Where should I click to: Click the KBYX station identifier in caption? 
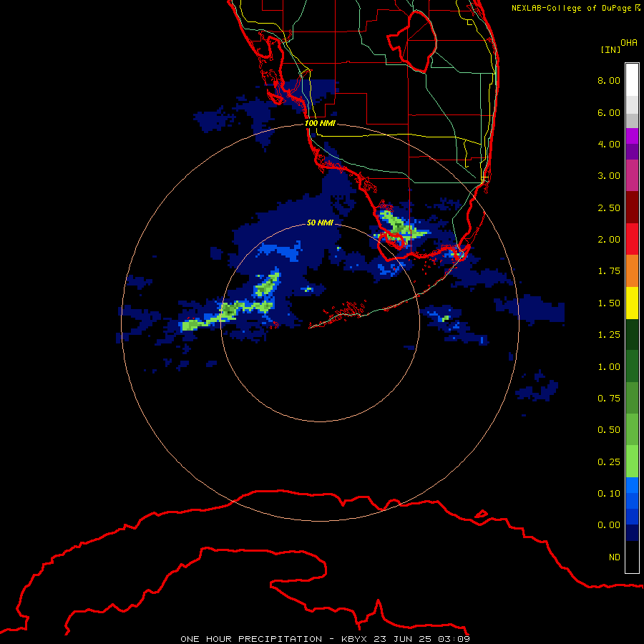[x=354, y=639]
